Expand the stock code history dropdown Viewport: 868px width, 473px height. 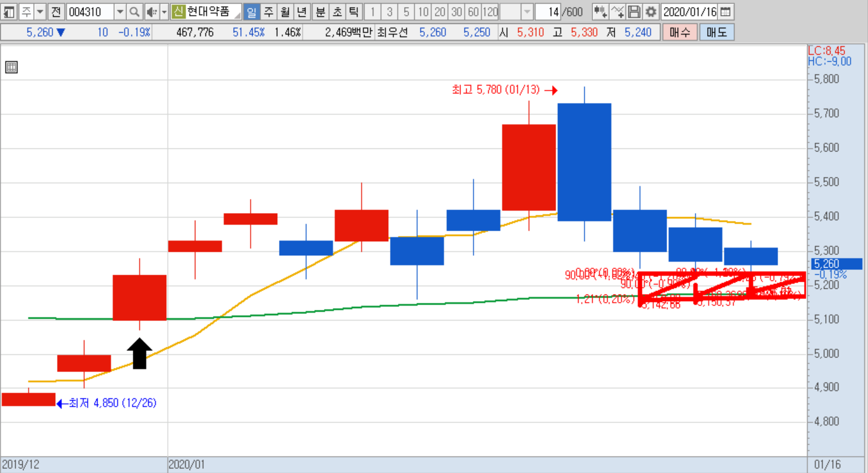click(x=120, y=11)
